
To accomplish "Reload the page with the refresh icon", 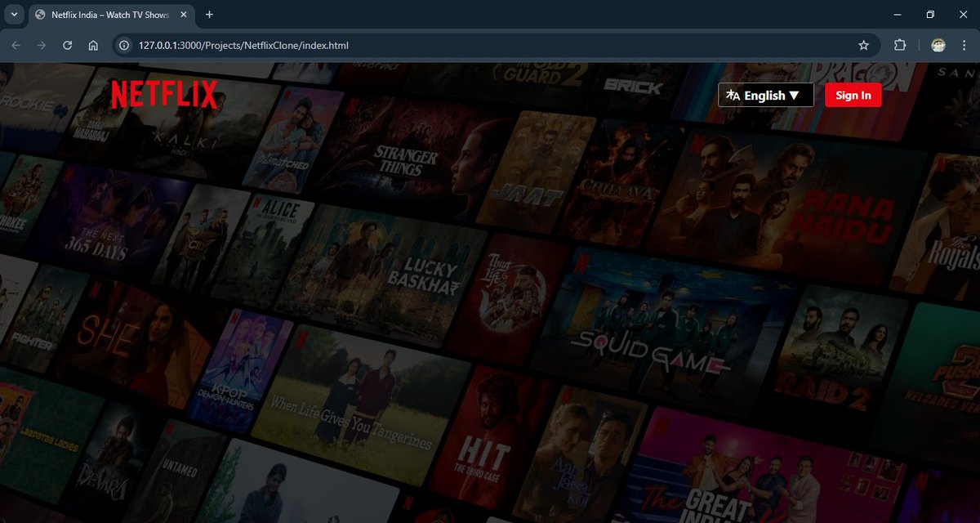I will click(68, 46).
